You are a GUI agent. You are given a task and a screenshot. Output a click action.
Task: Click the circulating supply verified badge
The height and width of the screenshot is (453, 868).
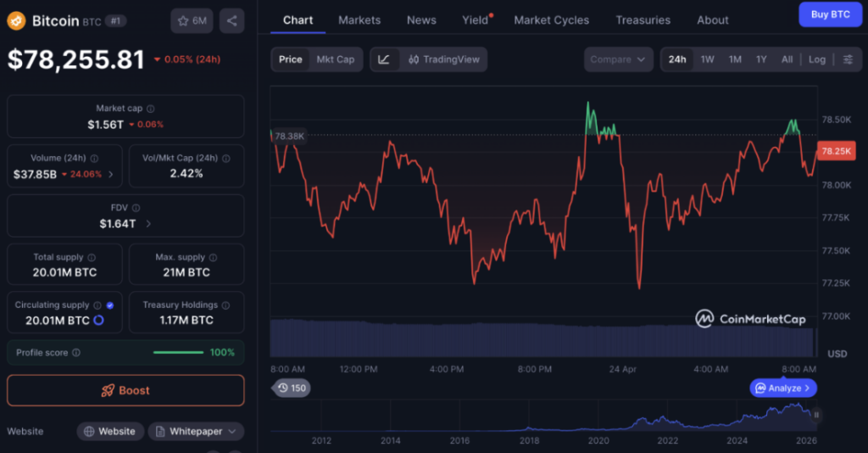tap(110, 305)
